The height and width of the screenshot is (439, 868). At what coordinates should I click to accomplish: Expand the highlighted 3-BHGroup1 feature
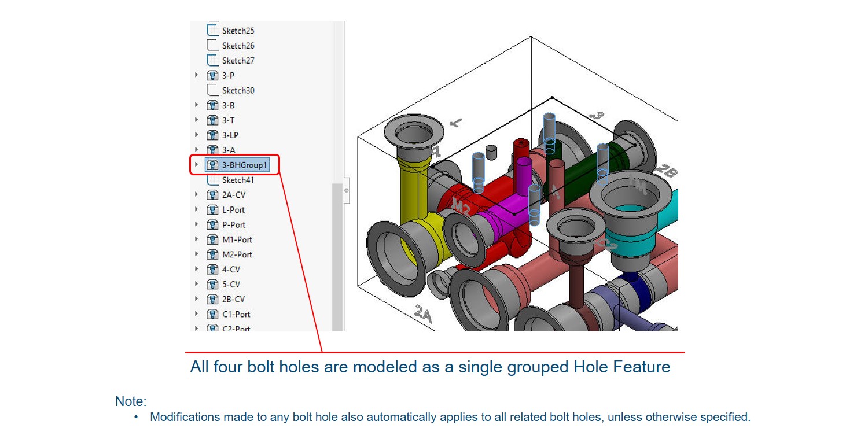(196, 164)
